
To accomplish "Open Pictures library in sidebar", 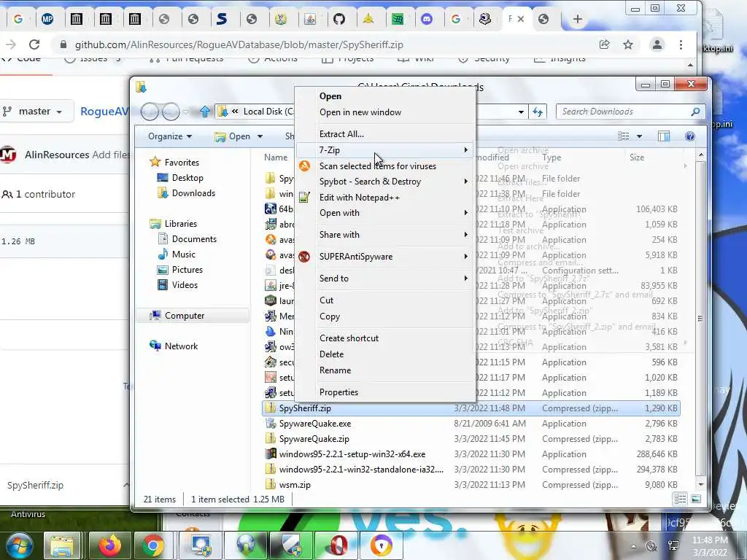I will click(x=180, y=270).
